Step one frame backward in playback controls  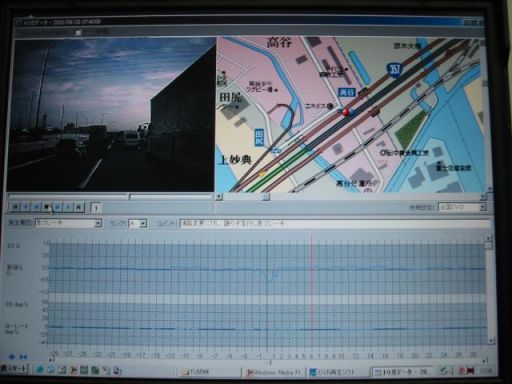point(26,207)
